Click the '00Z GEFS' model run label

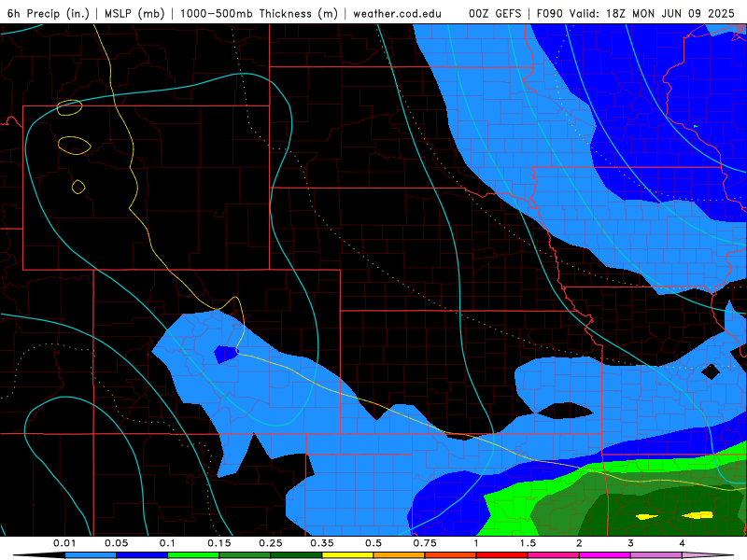tap(495, 13)
